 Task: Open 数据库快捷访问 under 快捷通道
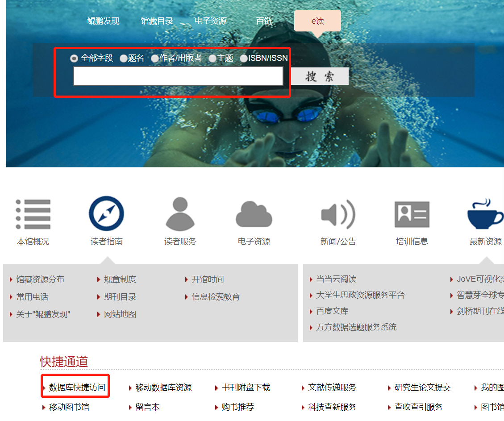(75, 388)
